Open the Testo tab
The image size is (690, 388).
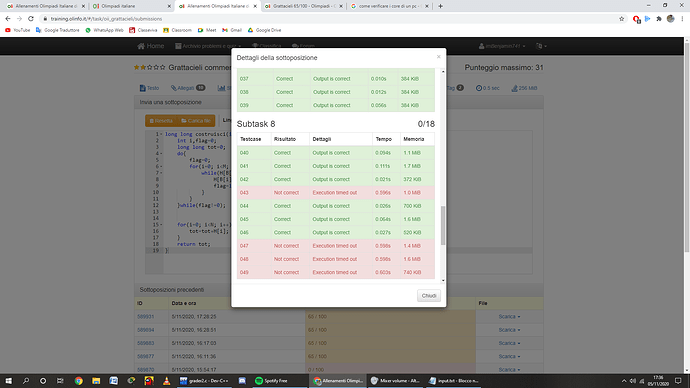pyautogui.click(x=149, y=88)
